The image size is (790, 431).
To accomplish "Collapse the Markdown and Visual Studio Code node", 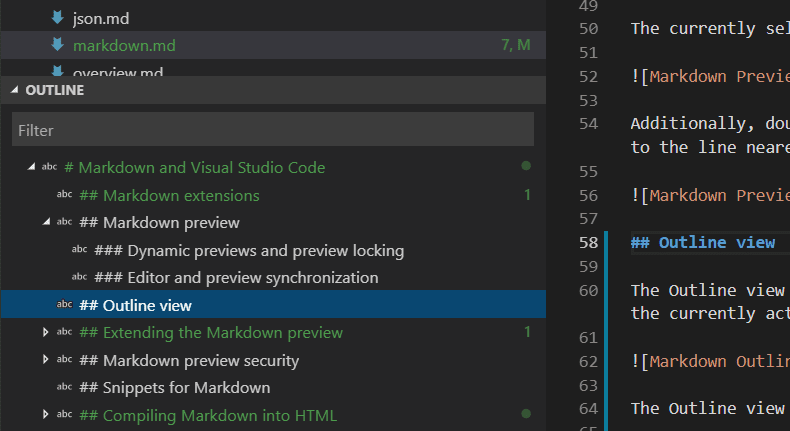I will click(30, 167).
